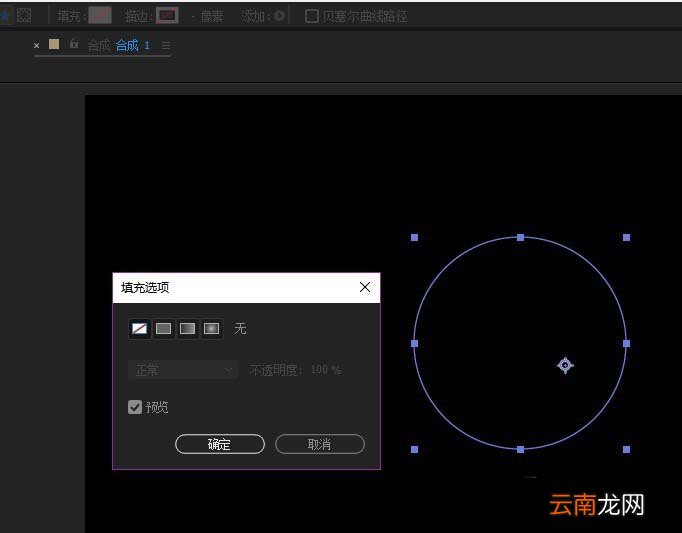Click the 描边 stroke color swatch in toolbar
Screen dimensions: 682x533
(167, 16)
